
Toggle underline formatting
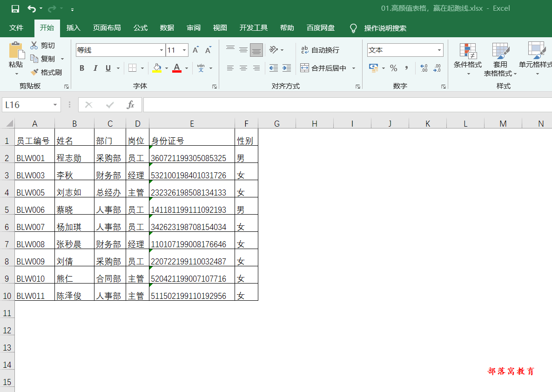tap(108, 68)
